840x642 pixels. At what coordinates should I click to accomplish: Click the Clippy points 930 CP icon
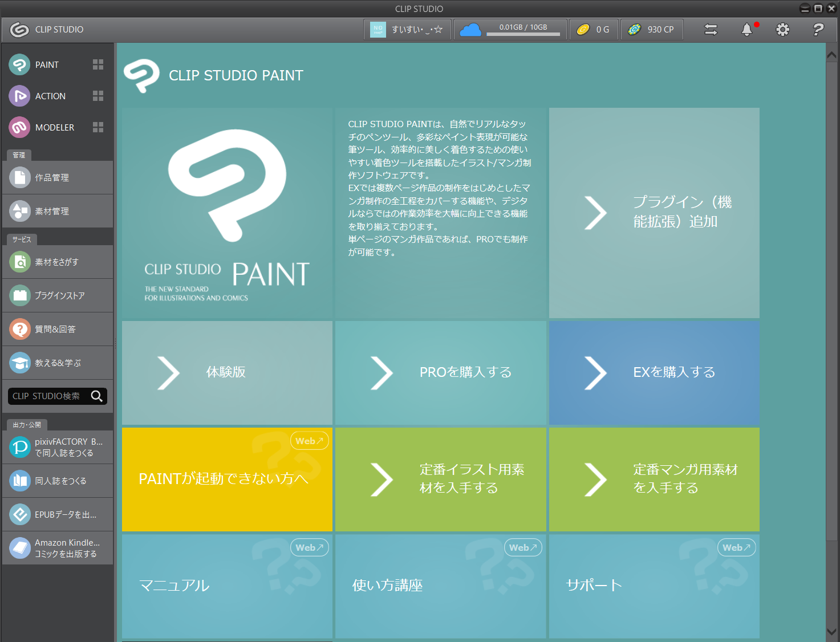635,30
